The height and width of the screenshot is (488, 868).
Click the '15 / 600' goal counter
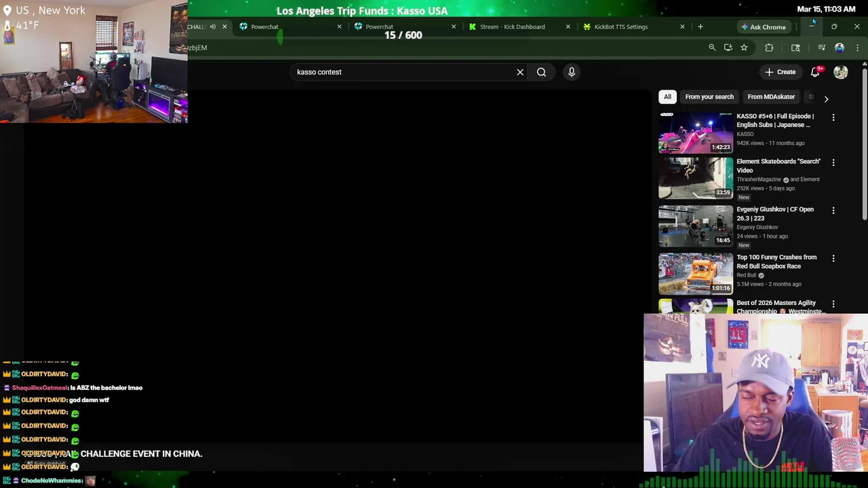[x=403, y=35]
